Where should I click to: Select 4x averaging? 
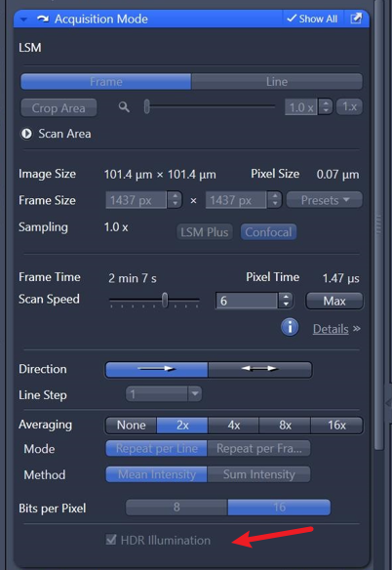click(234, 425)
